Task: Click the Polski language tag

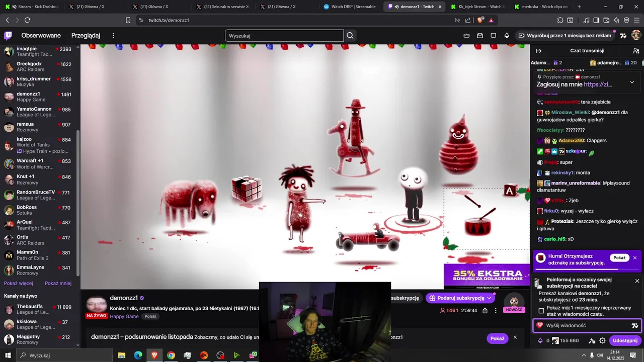Action: point(150,317)
